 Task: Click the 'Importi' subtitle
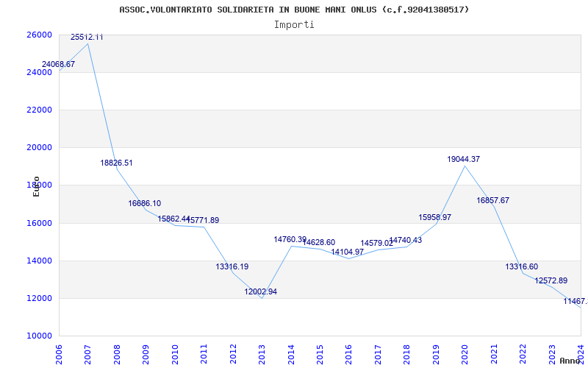pos(294,25)
